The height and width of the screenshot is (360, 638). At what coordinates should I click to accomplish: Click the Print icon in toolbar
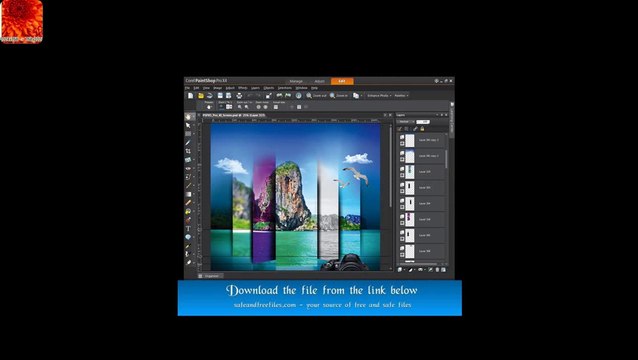click(x=239, y=96)
